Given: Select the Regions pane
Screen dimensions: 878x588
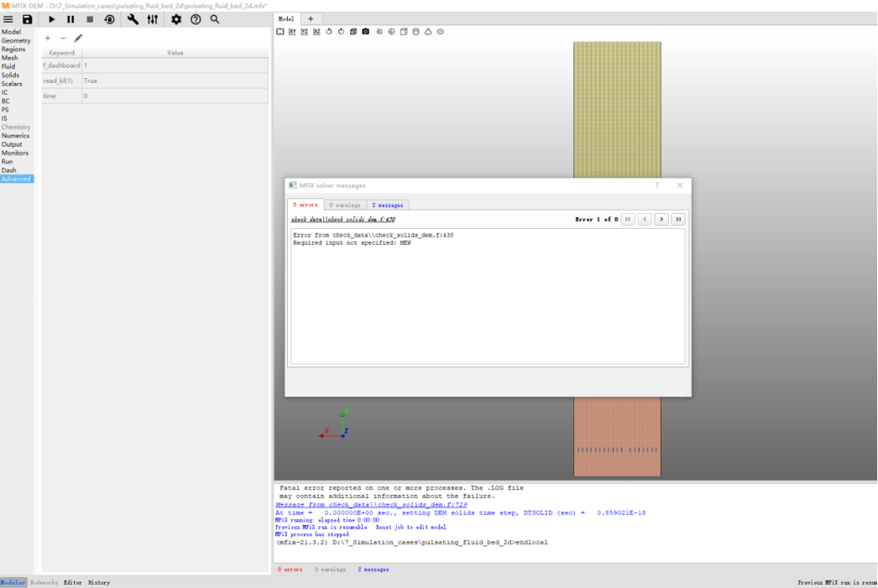Looking at the screenshot, I should pyautogui.click(x=13, y=49).
